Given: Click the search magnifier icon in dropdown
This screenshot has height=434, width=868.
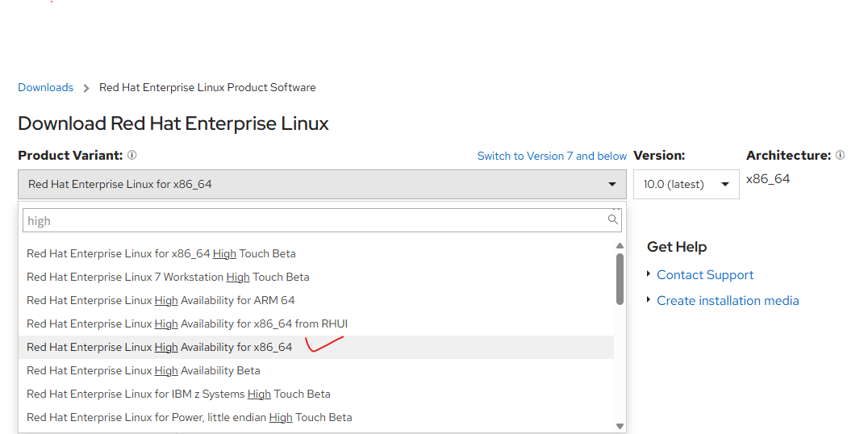Looking at the screenshot, I should [x=613, y=219].
